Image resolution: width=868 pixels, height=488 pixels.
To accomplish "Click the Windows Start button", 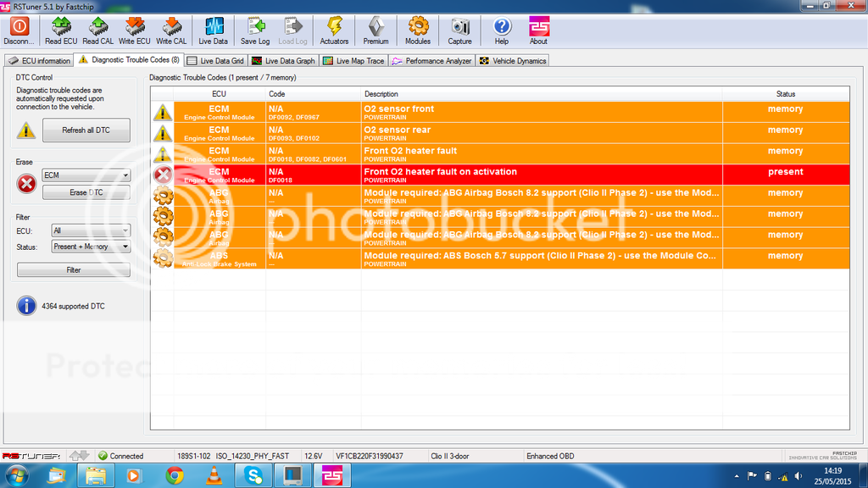I will click(16, 475).
